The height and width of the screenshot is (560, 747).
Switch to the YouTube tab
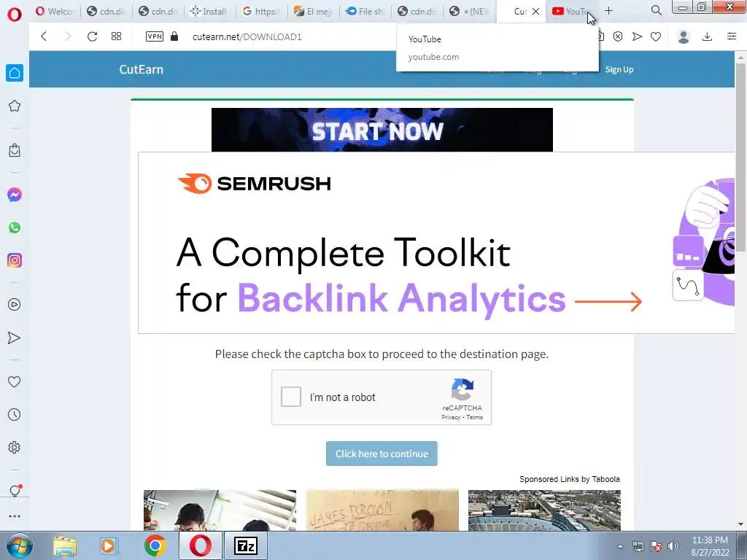pos(571,11)
